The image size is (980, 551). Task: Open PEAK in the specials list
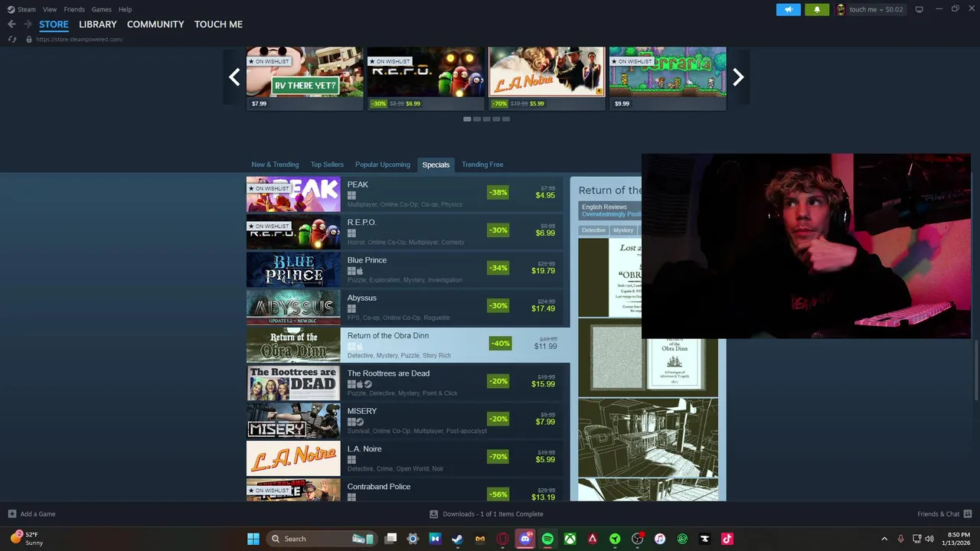(x=404, y=194)
